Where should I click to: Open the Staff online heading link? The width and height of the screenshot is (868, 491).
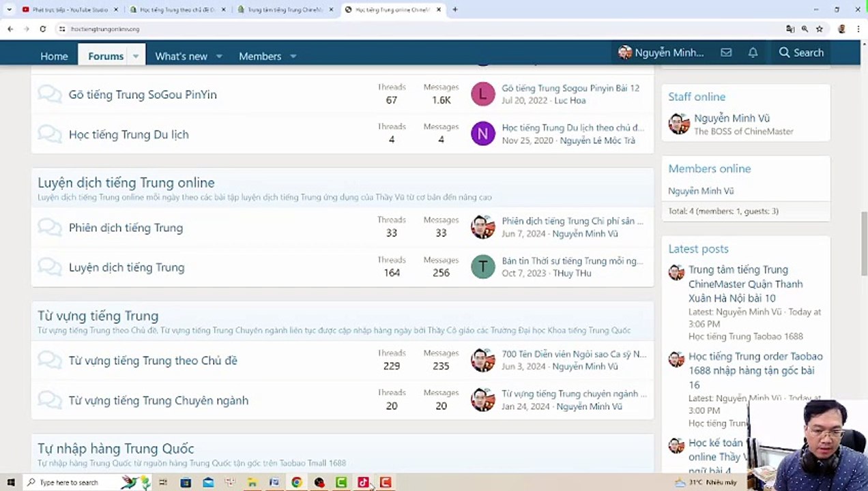pos(697,97)
